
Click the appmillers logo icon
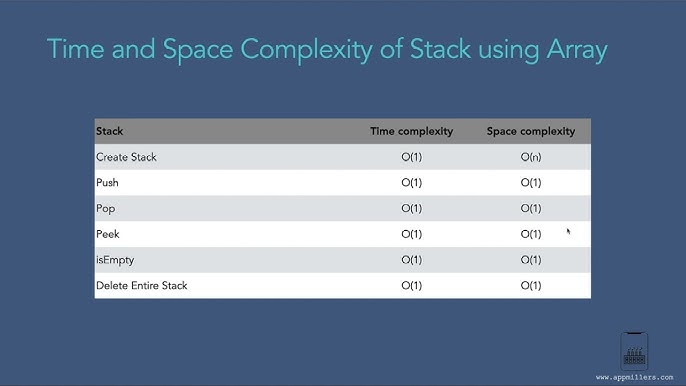pos(634,351)
